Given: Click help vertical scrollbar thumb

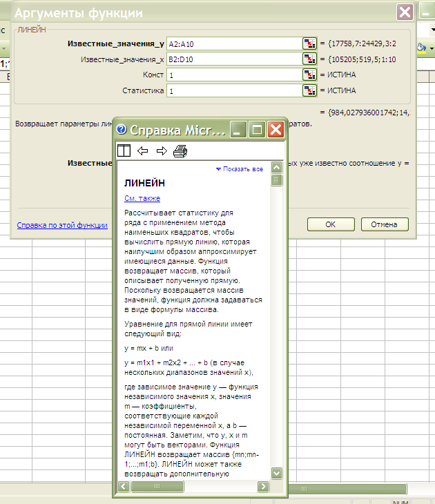Looking at the screenshot, I should pos(277,180).
